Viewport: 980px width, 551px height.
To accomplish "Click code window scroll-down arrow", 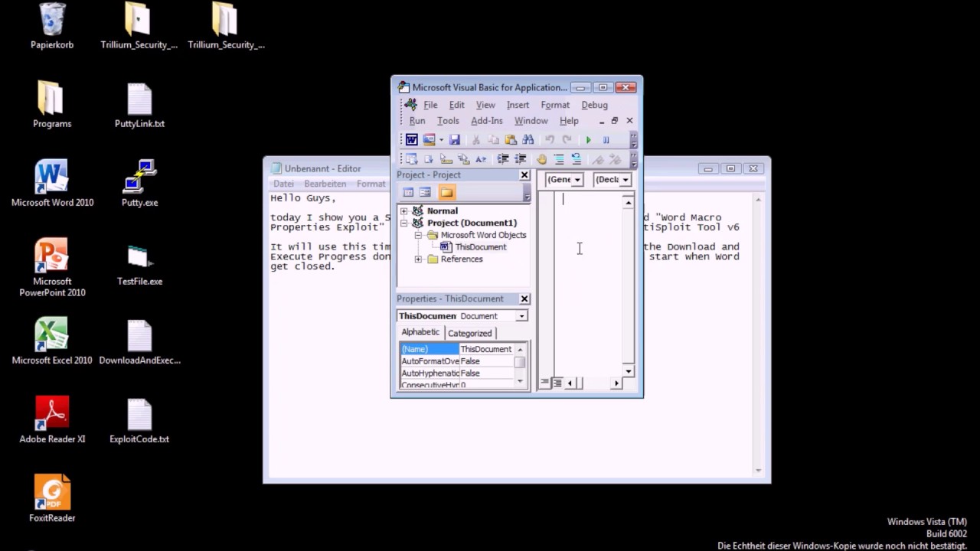I will click(629, 371).
